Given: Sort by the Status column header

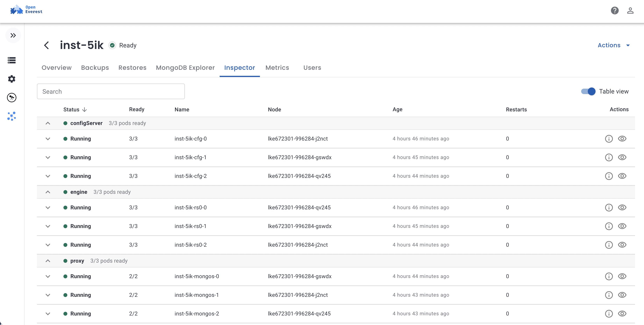Looking at the screenshot, I should [x=75, y=109].
